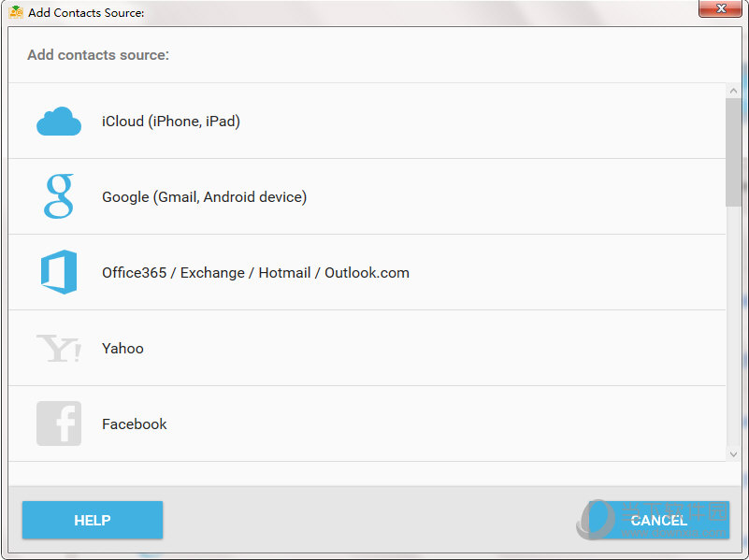Viewport: 749px width, 560px height.
Task: Open HELP for adding contacts
Action: (93, 520)
